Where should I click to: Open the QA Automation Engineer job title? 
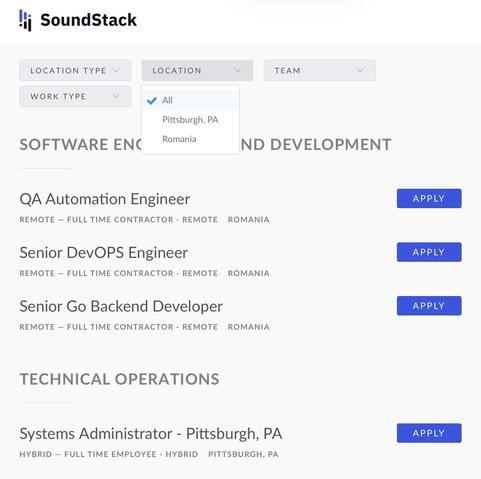click(105, 199)
